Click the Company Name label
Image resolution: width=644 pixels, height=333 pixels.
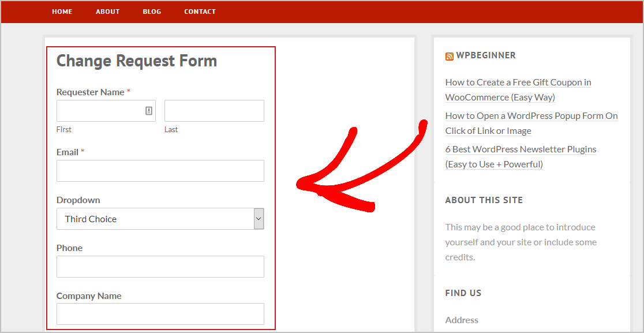pos(89,296)
